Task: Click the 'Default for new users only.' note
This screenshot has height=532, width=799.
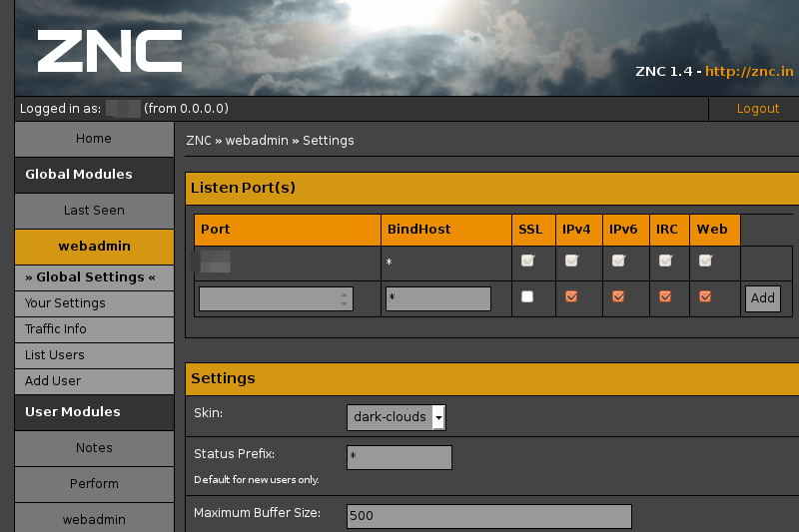Action: click(x=257, y=479)
